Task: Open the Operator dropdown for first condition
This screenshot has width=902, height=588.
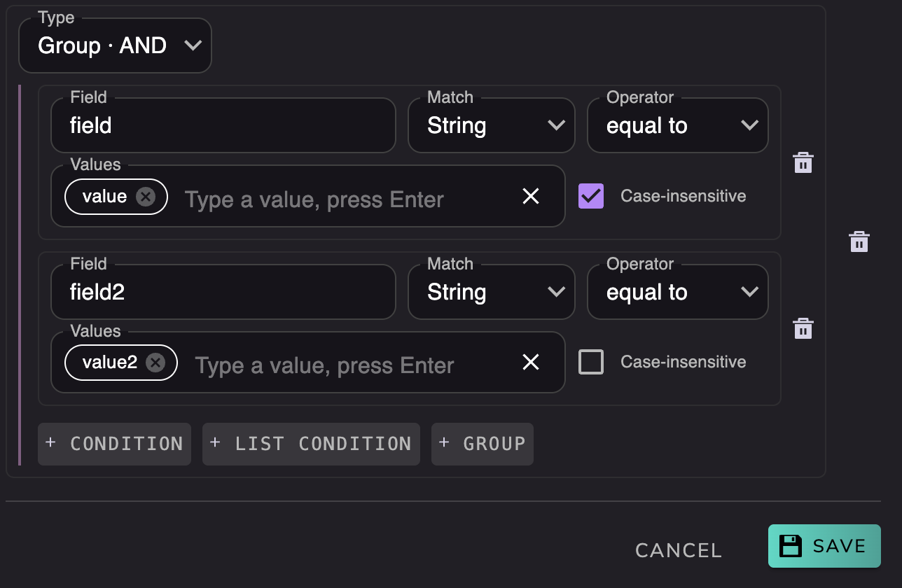Action: pyautogui.click(x=678, y=125)
